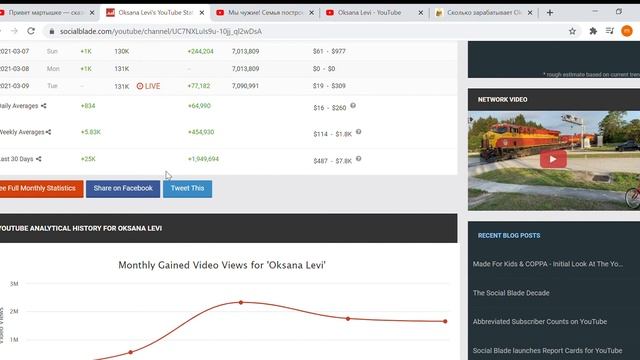Image resolution: width=640 pixels, height=360 pixels.
Task: Click the LIVE indicator on the Tue row
Action: 148,86
